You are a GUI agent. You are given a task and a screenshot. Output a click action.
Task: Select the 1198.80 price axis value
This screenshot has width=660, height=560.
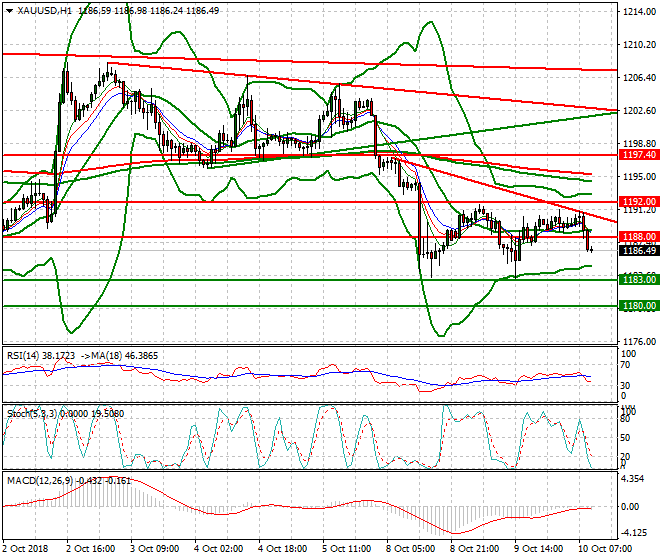pos(639,144)
